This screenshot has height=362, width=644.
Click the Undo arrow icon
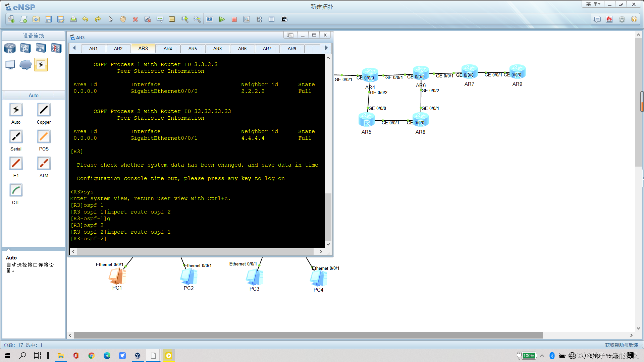coord(85,19)
